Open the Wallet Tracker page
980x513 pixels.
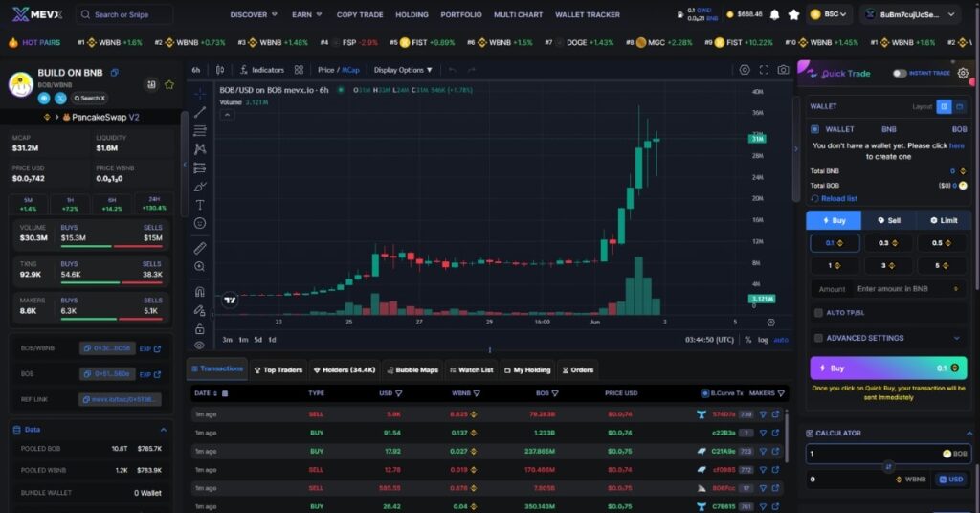587,14
